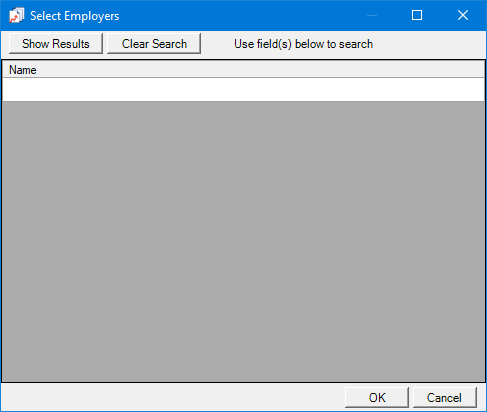The height and width of the screenshot is (412, 487).
Task: Click the Show Results button
Action: coord(56,44)
